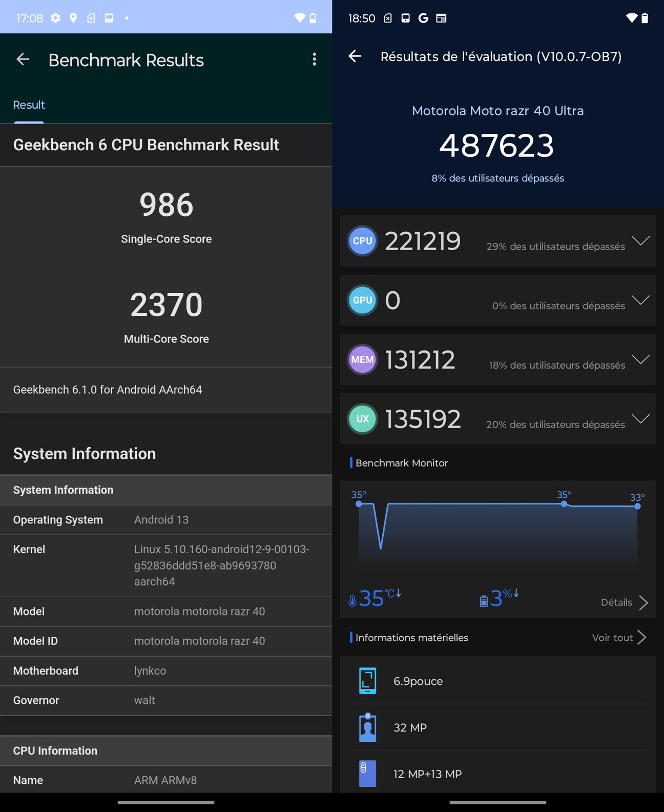664x812 pixels.
Task: Tap 8% des utilisateurs dépassés text
Action: point(497,178)
